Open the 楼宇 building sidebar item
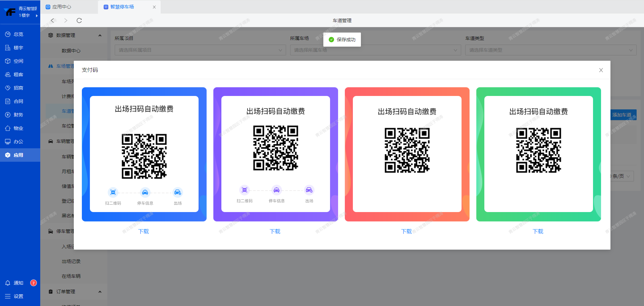 point(18,48)
